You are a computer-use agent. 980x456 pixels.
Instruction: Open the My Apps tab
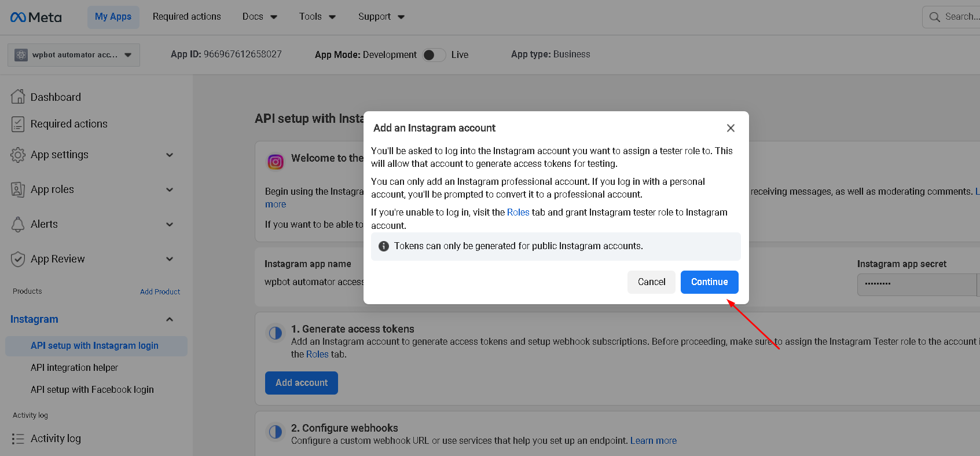[113, 17]
